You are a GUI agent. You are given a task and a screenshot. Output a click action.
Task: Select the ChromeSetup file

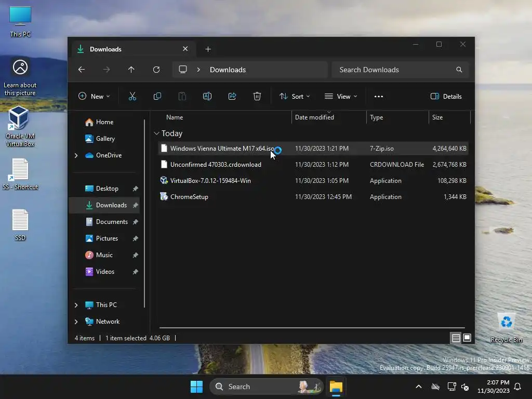(313, 197)
